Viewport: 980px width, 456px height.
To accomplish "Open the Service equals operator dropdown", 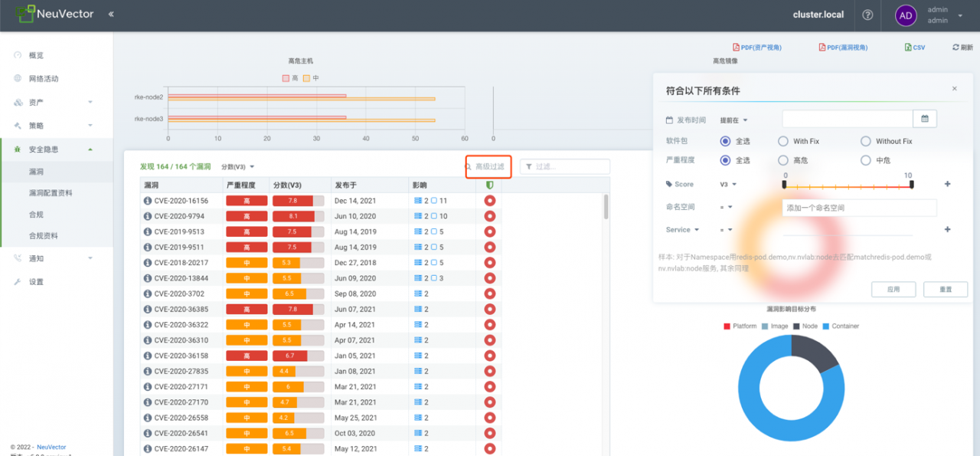I will pos(726,229).
